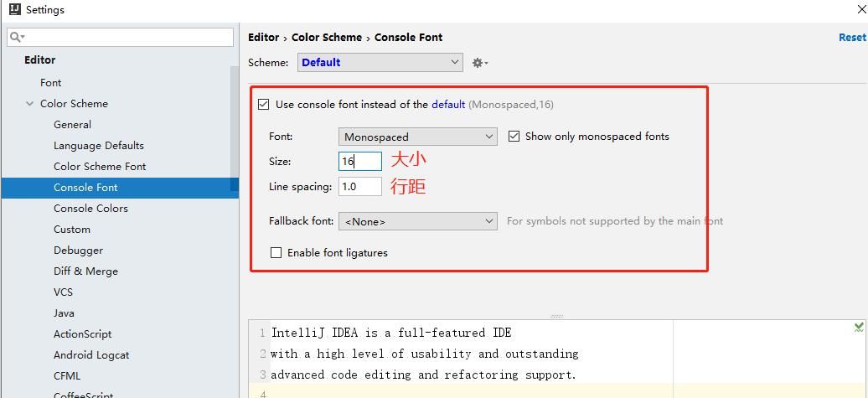
Task: Enable font ligatures checkbox
Action: (276, 253)
